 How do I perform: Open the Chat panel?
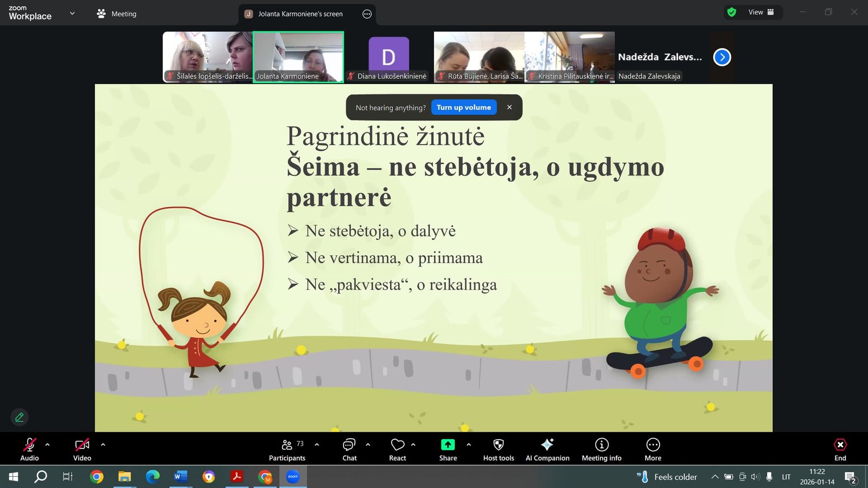pyautogui.click(x=349, y=450)
